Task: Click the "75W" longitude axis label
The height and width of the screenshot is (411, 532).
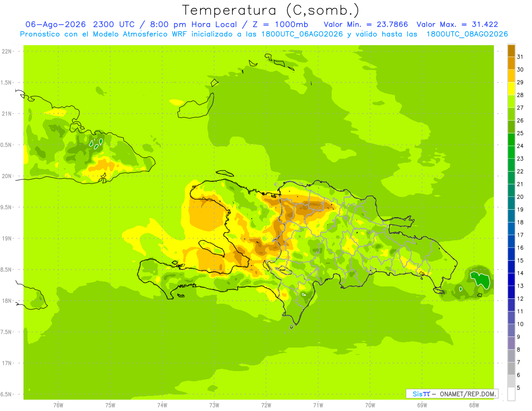Action: point(110,405)
